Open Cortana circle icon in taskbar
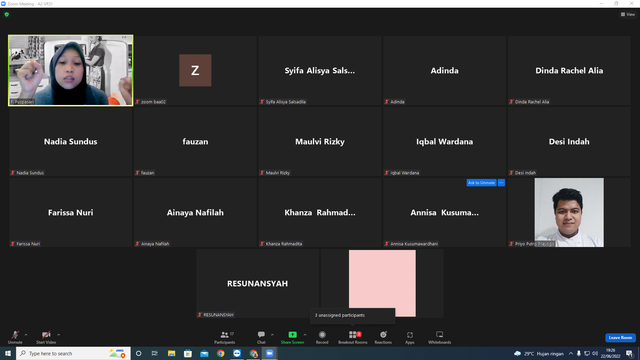This screenshot has width=640, height=360. (138, 353)
